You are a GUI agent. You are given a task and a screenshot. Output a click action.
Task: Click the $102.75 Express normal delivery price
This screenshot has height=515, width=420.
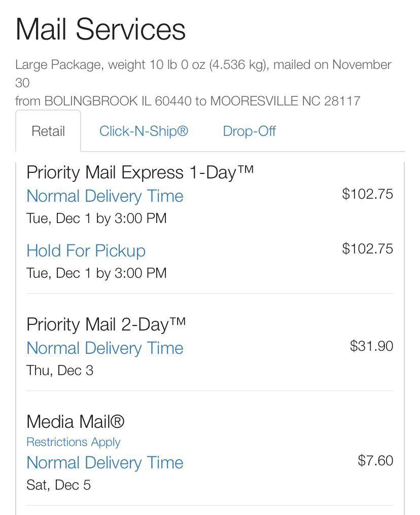click(367, 194)
